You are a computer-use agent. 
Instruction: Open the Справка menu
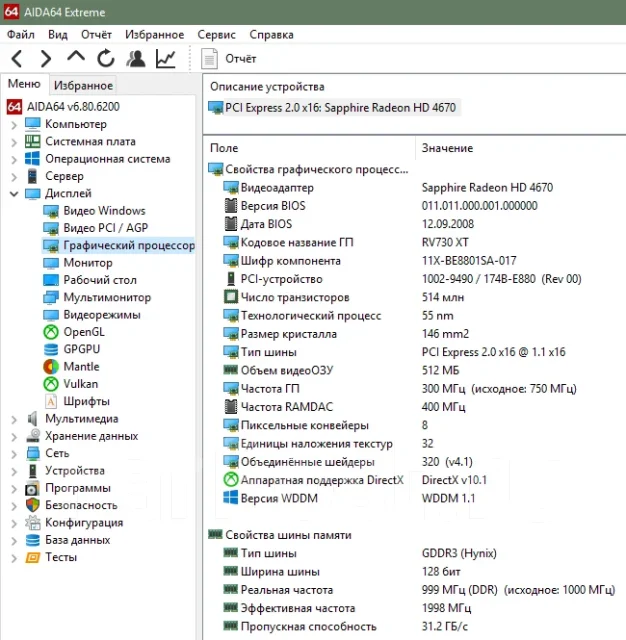(271, 35)
